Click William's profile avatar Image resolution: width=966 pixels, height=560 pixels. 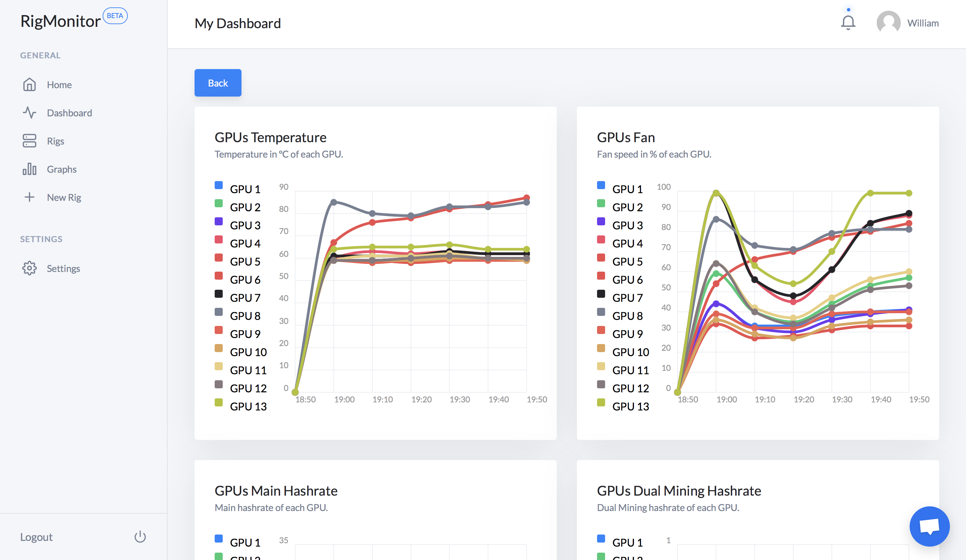[888, 22]
